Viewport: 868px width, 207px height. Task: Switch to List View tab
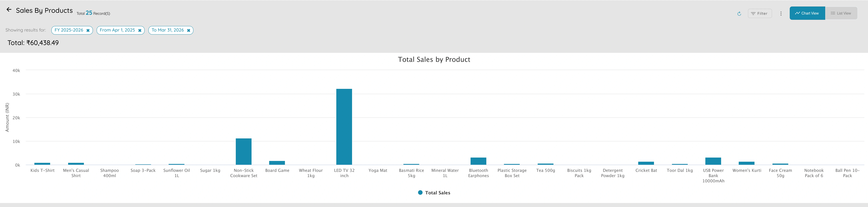(841, 13)
